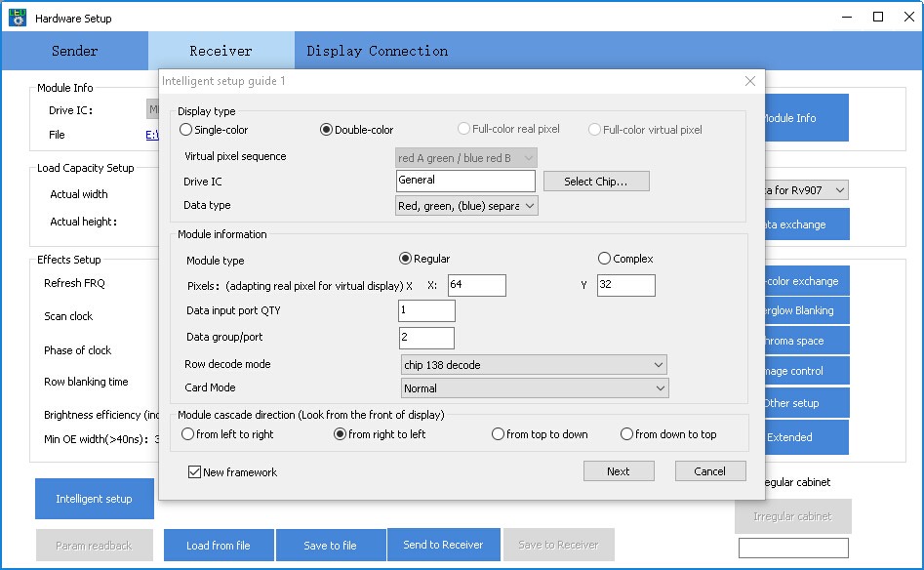Click Next in the setup guide

coord(618,471)
